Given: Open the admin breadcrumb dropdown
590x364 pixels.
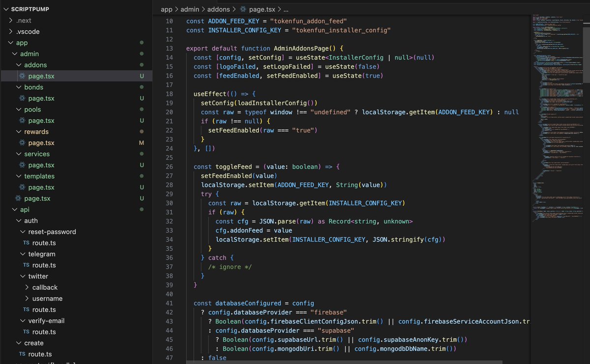Looking at the screenshot, I should pyautogui.click(x=190, y=9).
